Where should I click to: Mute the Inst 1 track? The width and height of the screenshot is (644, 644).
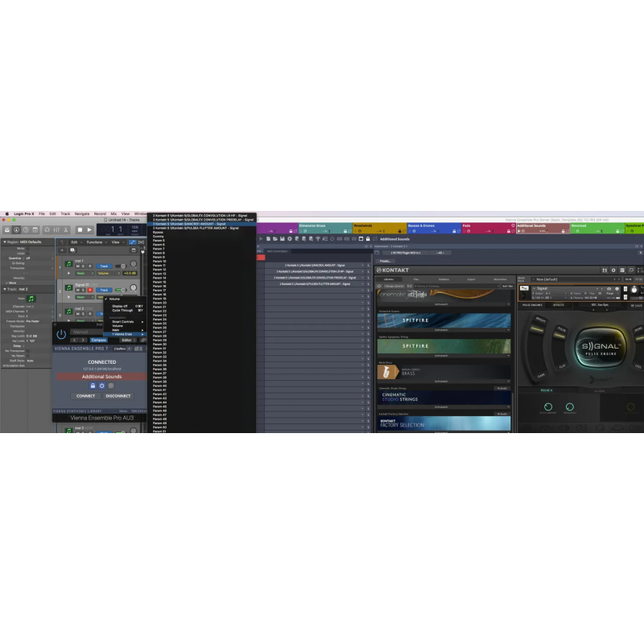pos(78,266)
